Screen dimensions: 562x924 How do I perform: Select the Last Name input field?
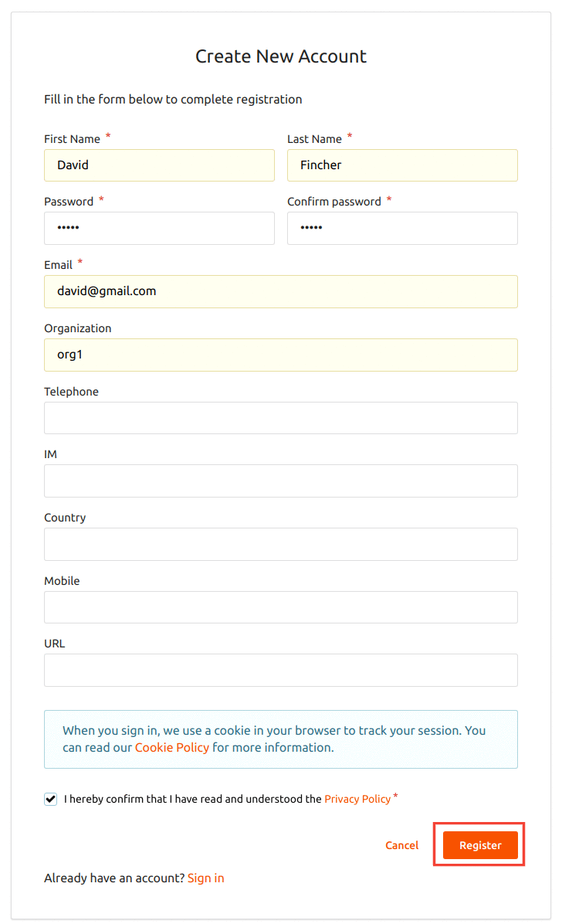coord(402,165)
